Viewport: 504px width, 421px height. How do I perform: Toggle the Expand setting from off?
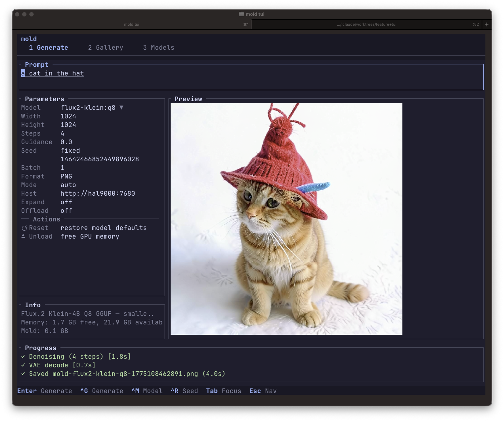66,202
